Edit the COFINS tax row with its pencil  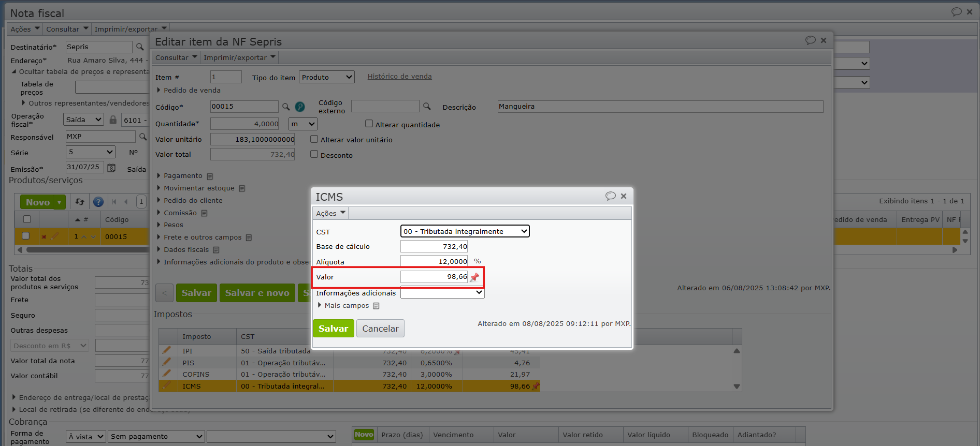[167, 374]
